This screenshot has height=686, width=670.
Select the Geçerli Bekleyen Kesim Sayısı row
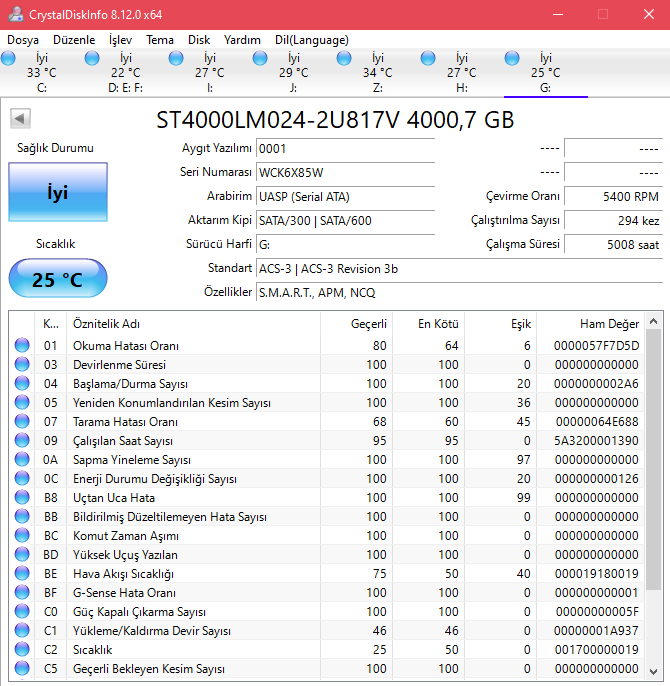point(326,668)
